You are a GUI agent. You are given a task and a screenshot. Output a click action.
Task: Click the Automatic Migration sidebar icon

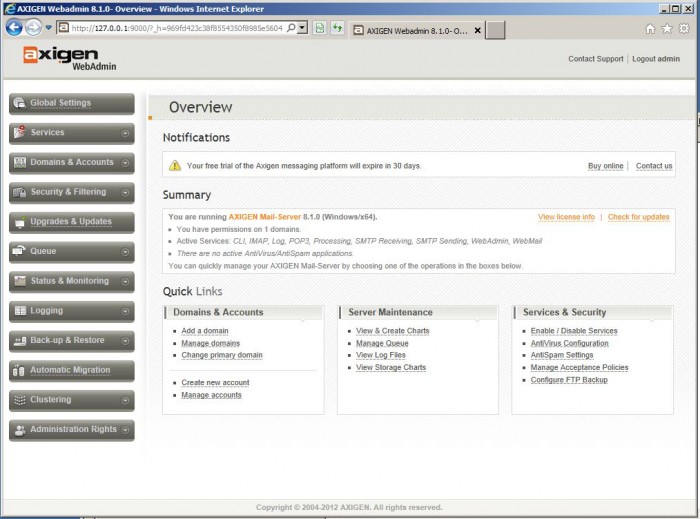(19, 370)
